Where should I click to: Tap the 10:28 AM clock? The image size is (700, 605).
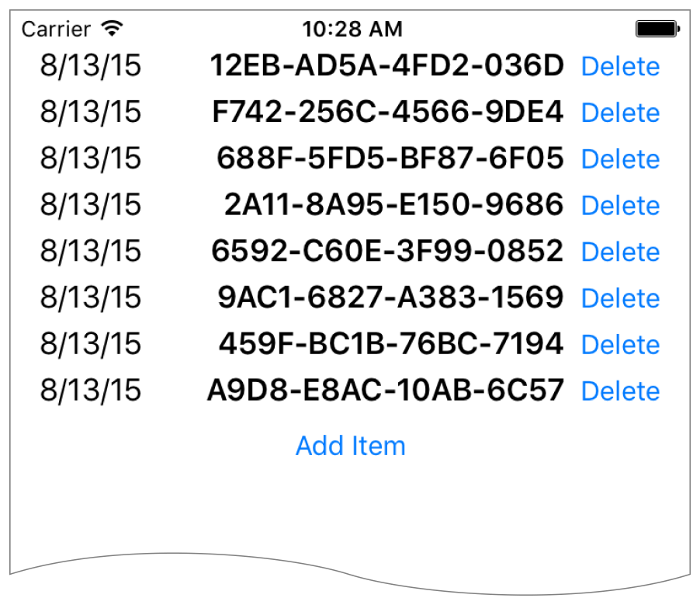pos(352,30)
